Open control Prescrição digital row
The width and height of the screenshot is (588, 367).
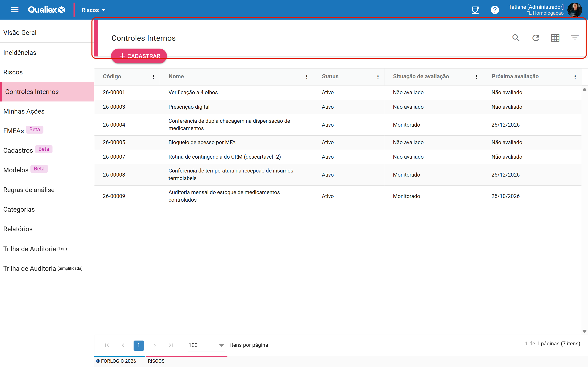coord(338,107)
